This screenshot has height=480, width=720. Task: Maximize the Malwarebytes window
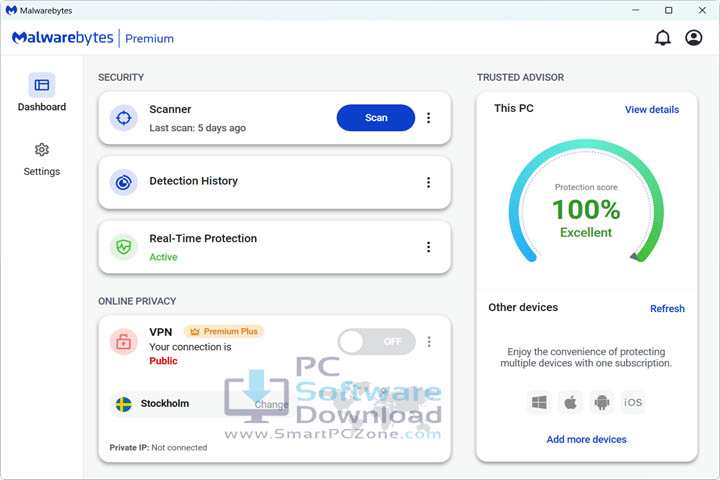click(x=669, y=10)
